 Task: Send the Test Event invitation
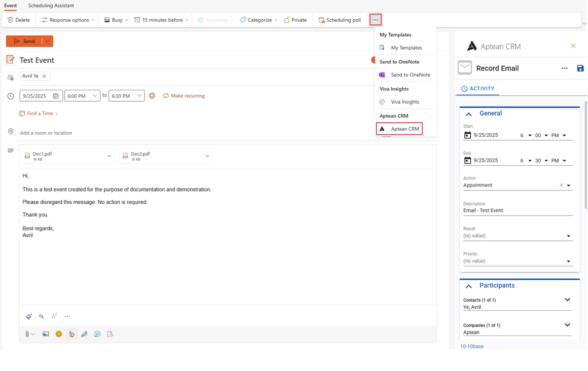[x=26, y=41]
